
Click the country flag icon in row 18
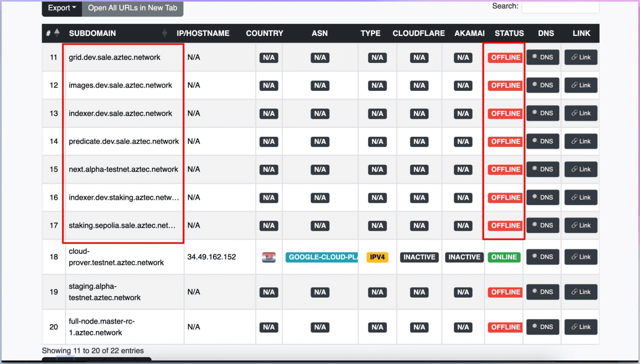(x=268, y=257)
